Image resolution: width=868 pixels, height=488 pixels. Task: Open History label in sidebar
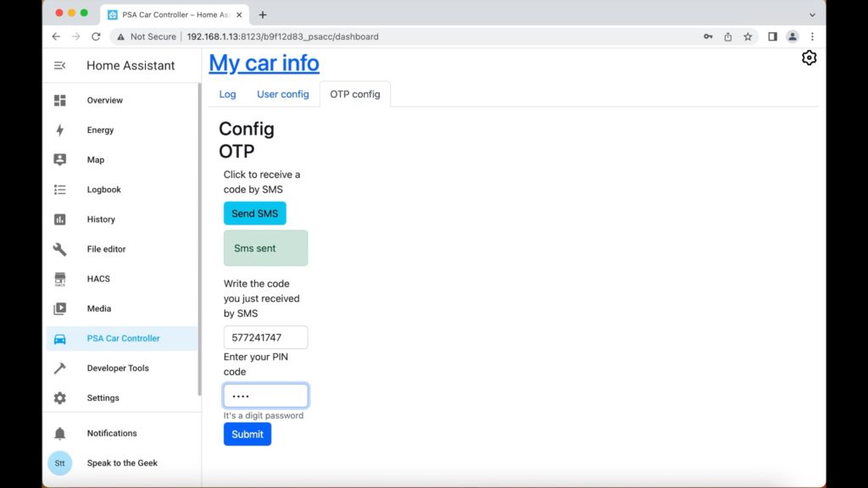(101, 219)
